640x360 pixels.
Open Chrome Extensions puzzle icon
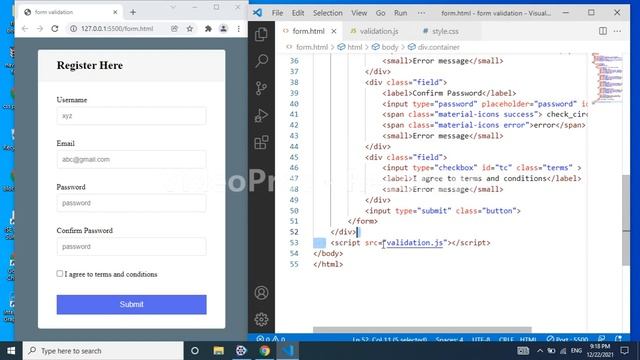(208, 29)
